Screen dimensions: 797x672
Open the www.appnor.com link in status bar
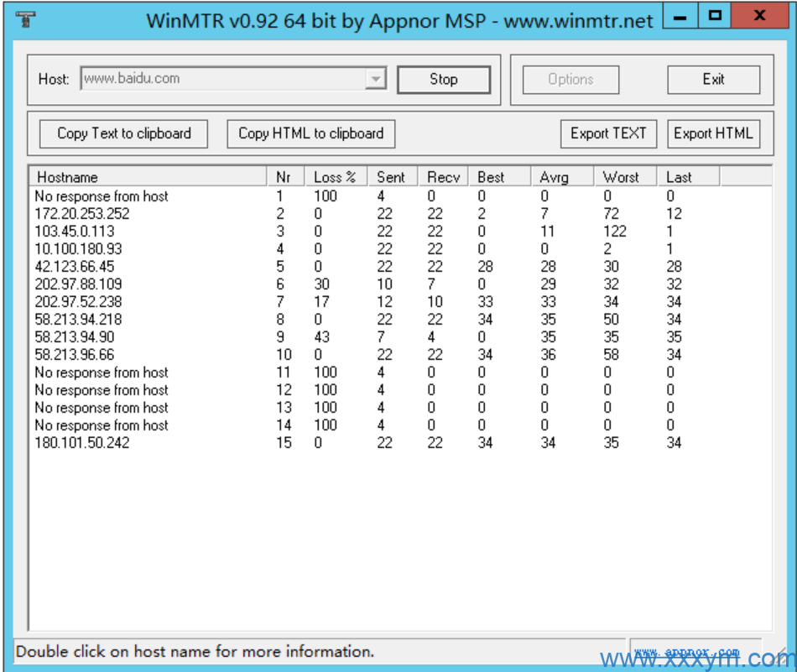coord(686,652)
